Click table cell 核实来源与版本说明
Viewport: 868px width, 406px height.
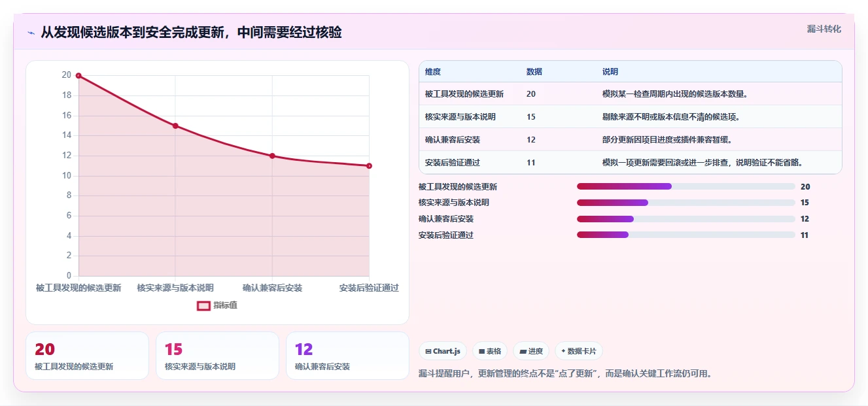[460, 117]
